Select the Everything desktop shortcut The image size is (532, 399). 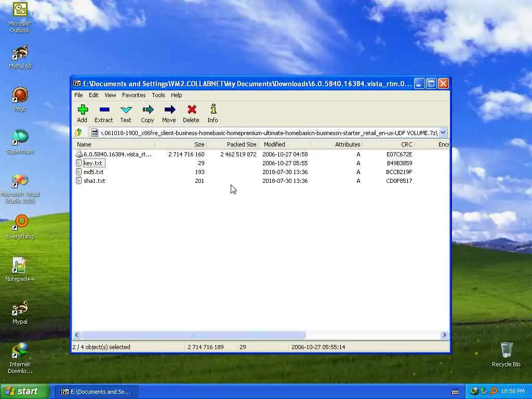tap(20, 227)
